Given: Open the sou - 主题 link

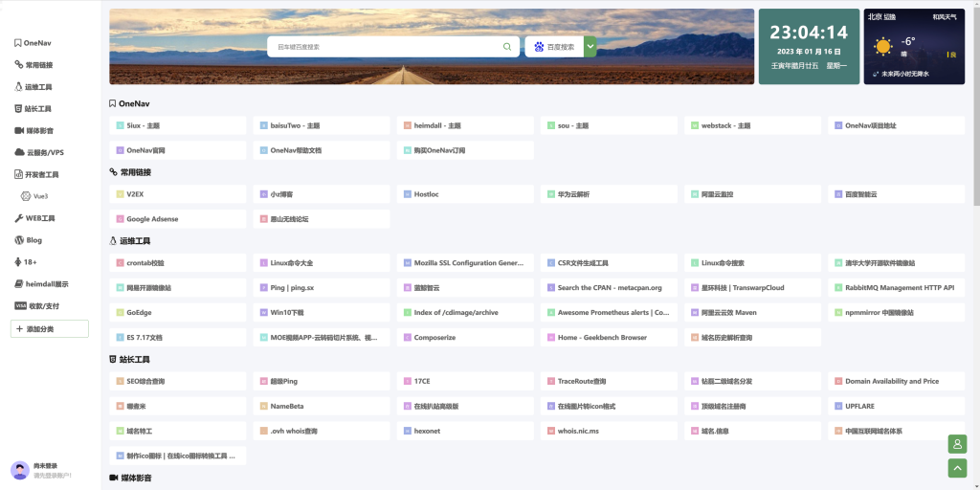Looking at the screenshot, I should (609, 125).
